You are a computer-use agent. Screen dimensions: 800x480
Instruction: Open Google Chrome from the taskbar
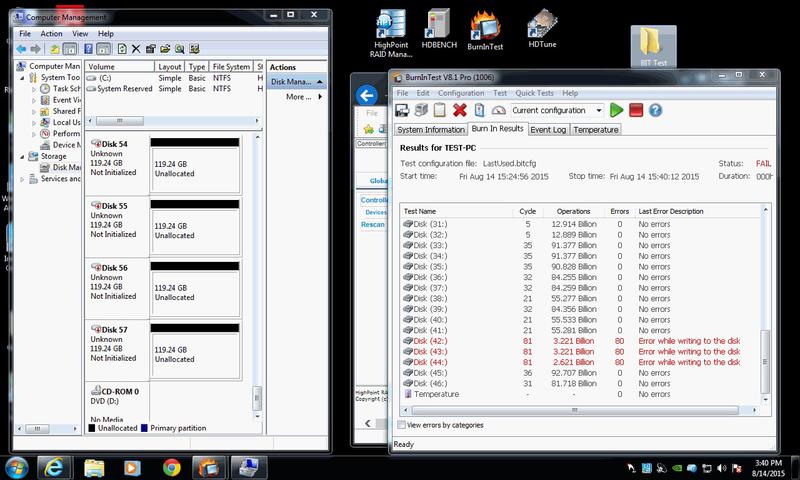click(171, 467)
